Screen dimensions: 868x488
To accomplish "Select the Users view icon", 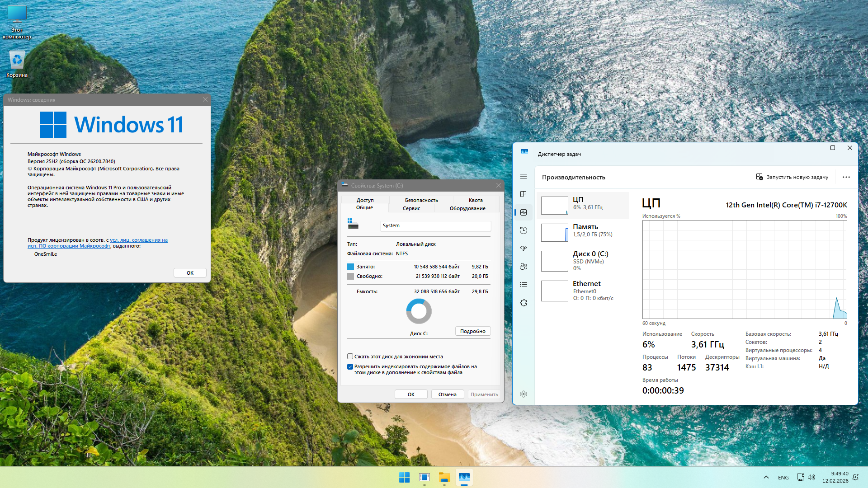I will 523,266.
